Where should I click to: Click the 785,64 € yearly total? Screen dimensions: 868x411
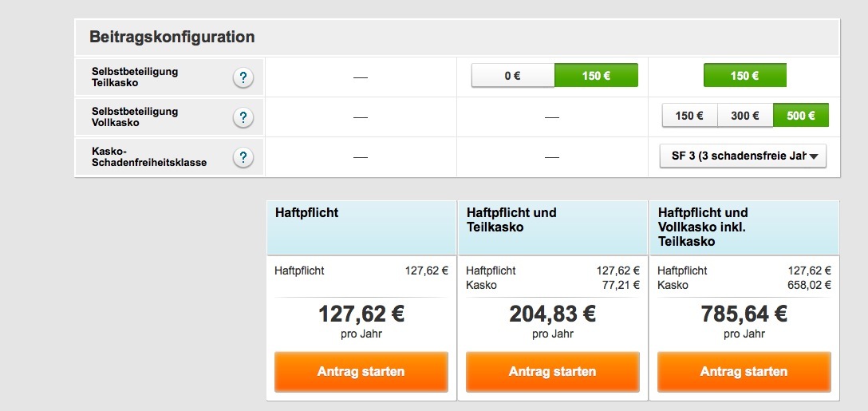tap(744, 314)
